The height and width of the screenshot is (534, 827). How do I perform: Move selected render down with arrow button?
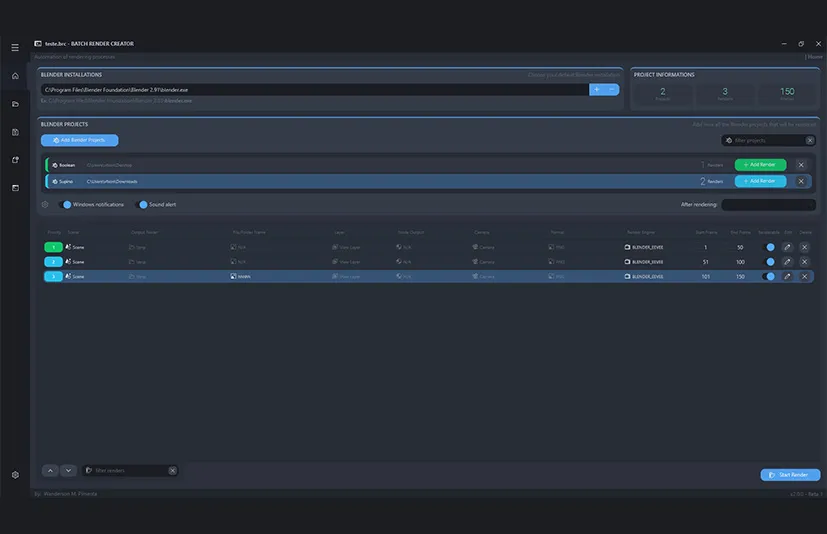pos(69,471)
